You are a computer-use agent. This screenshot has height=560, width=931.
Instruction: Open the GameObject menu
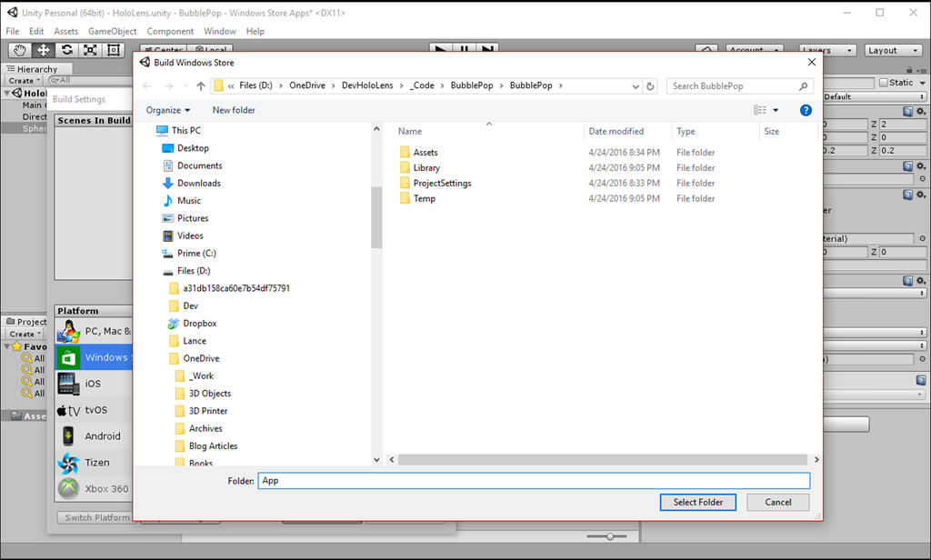pyautogui.click(x=112, y=32)
